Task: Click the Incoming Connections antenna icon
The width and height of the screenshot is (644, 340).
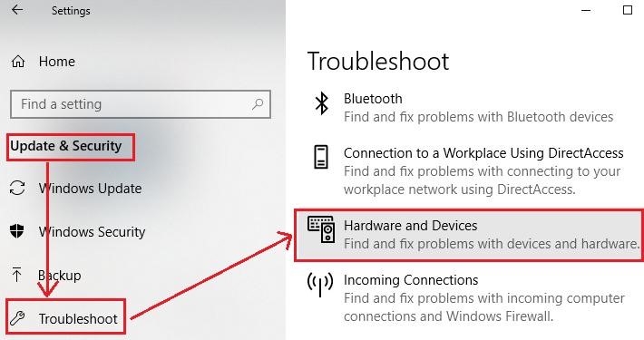Action: pos(320,284)
